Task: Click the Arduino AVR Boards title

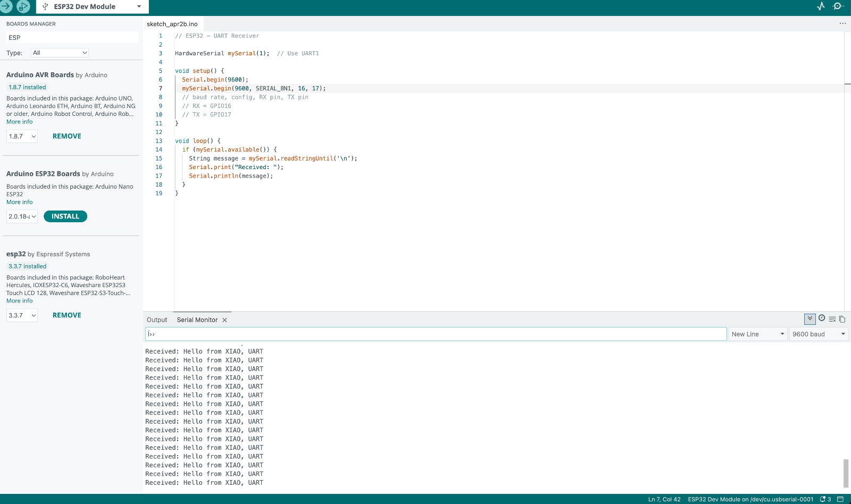Action: pyautogui.click(x=40, y=75)
